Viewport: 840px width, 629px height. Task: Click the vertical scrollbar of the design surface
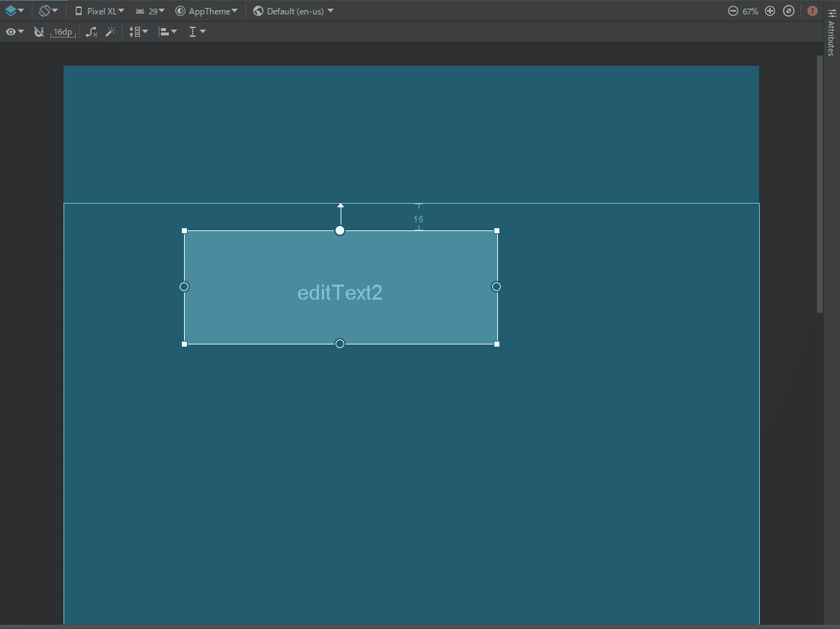(819, 184)
